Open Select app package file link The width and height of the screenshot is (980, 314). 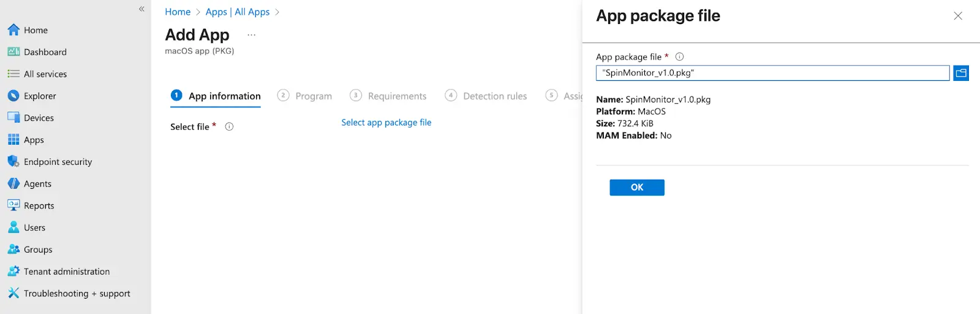(386, 123)
